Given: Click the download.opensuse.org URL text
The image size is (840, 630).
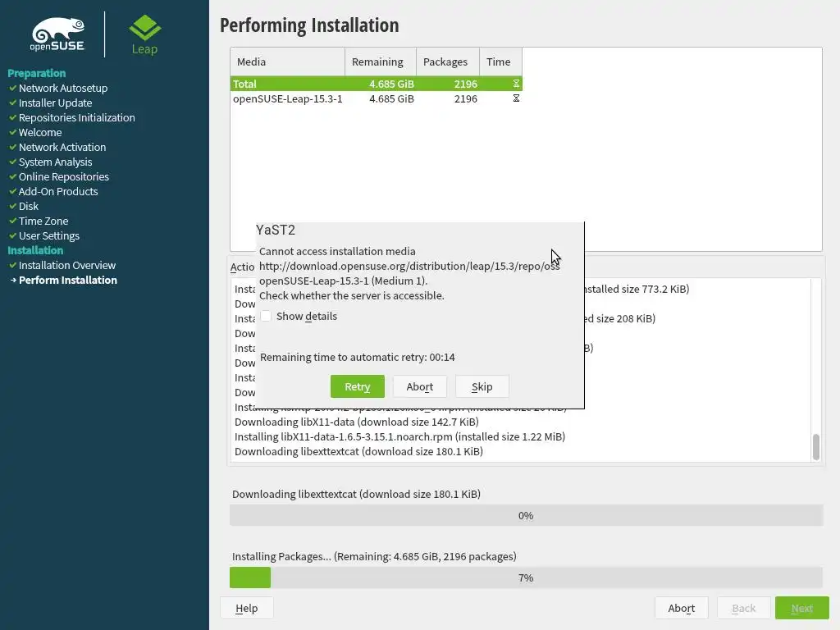Looking at the screenshot, I should pos(409,266).
